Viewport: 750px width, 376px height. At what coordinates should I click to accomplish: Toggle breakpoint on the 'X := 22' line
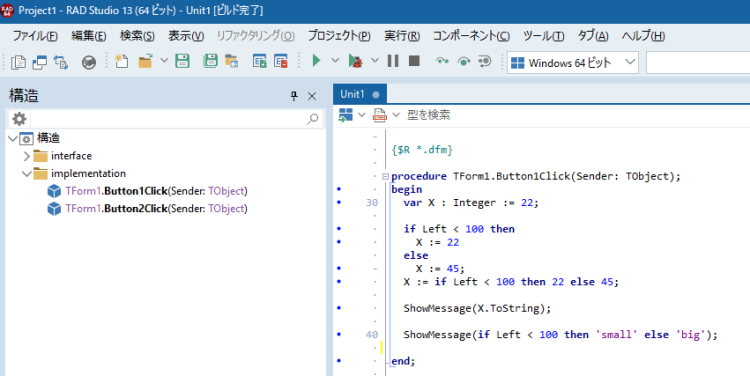pos(339,242)
